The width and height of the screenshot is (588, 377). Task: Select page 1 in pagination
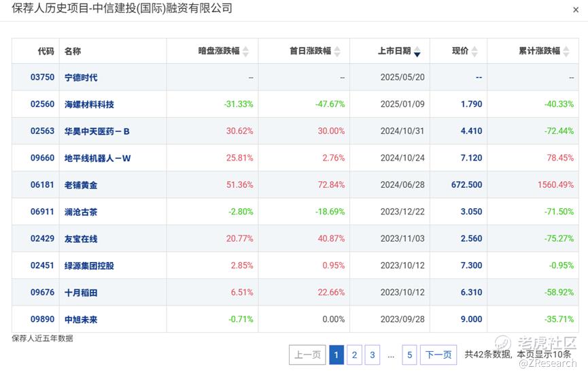(336, 355)
